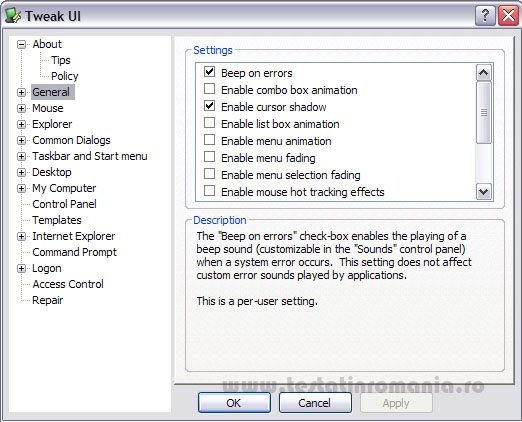Expand the Mouse tree node

pyautogui.click(x=21, y=108)
